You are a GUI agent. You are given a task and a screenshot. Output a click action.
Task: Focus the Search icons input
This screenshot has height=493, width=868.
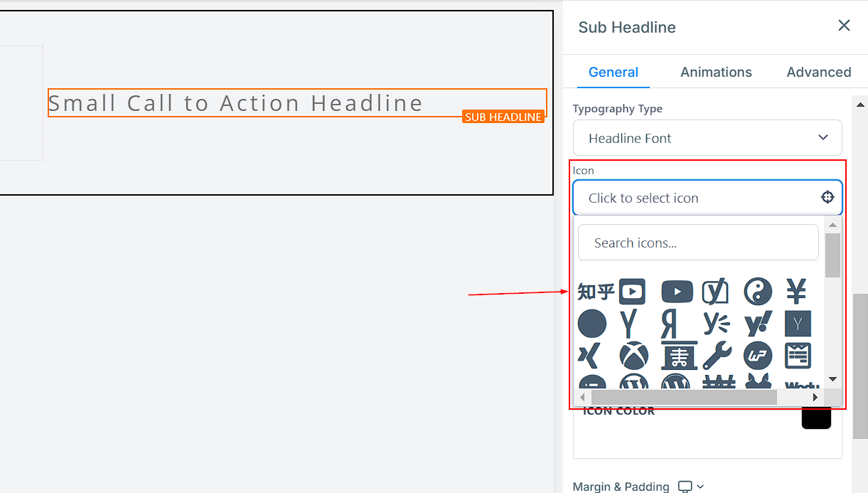(x=698, y=243)
